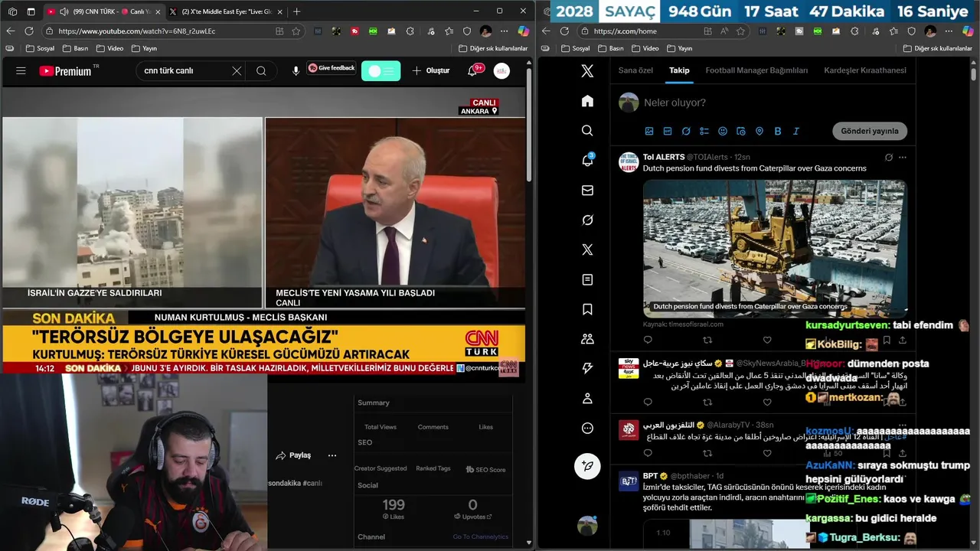Add location pin in X composer

(x=759, y=131)
